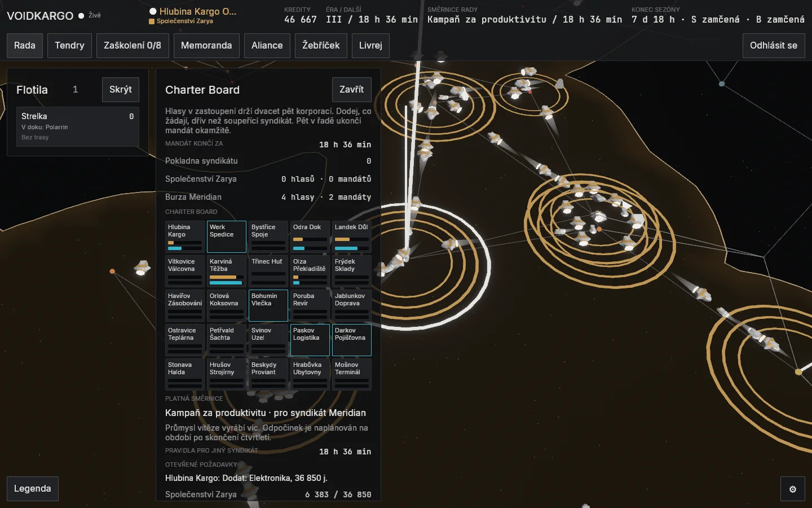Image resolution: width=812 pixels, height=508 pixels.
Task: Select Karviná Těžba charter tile
Action: coord(227,271)
